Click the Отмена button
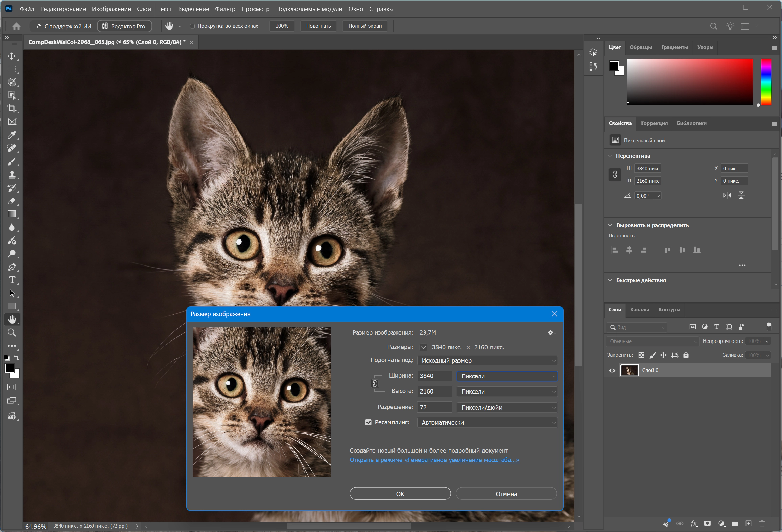 coord(506,493)
